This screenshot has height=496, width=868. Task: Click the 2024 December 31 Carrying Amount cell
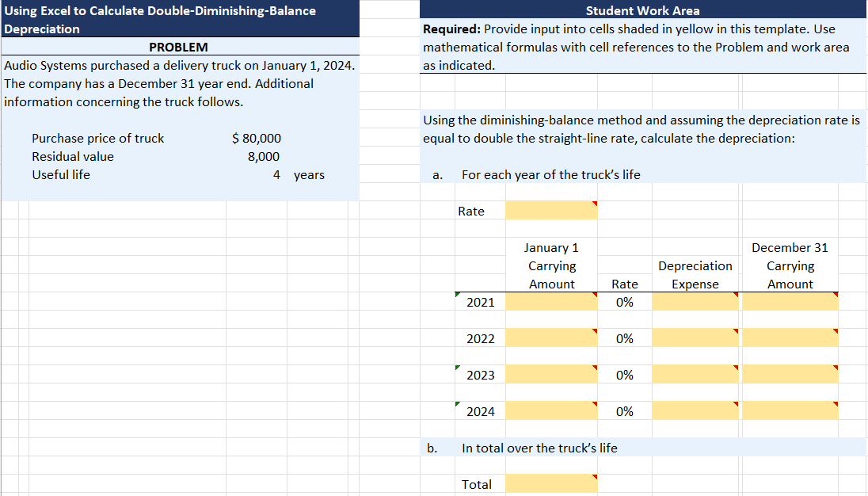tap(789, 410)
